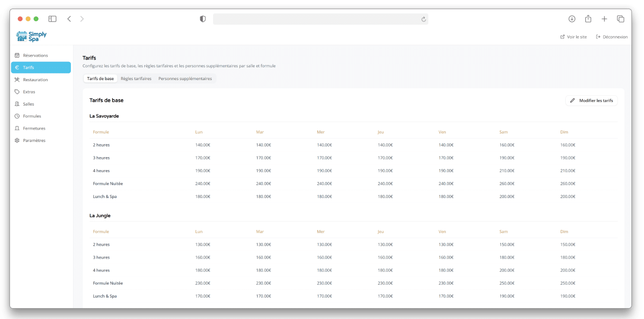This screenshot has height=319, width=644.
Task: Click the Formules clock icon
Action: [x=17, y=116]
